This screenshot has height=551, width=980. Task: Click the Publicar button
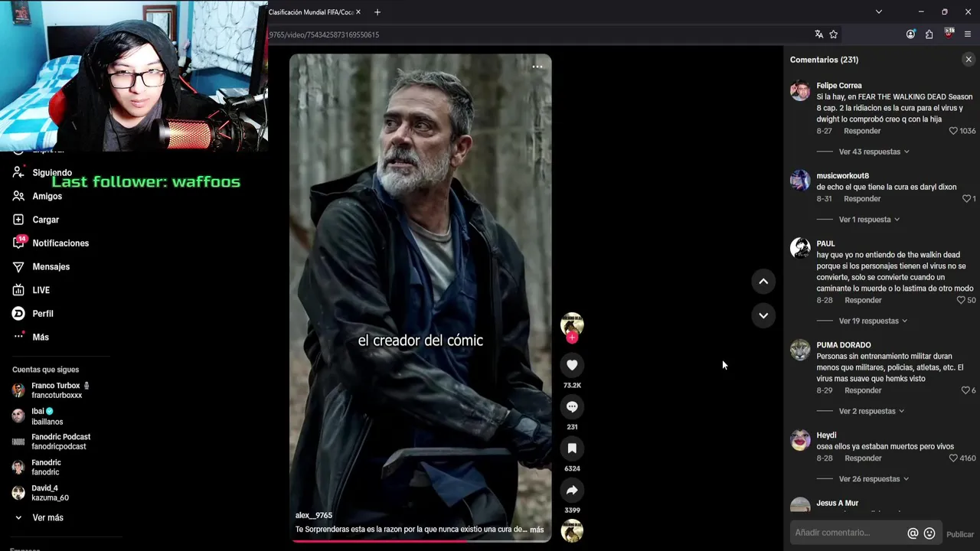960,534
